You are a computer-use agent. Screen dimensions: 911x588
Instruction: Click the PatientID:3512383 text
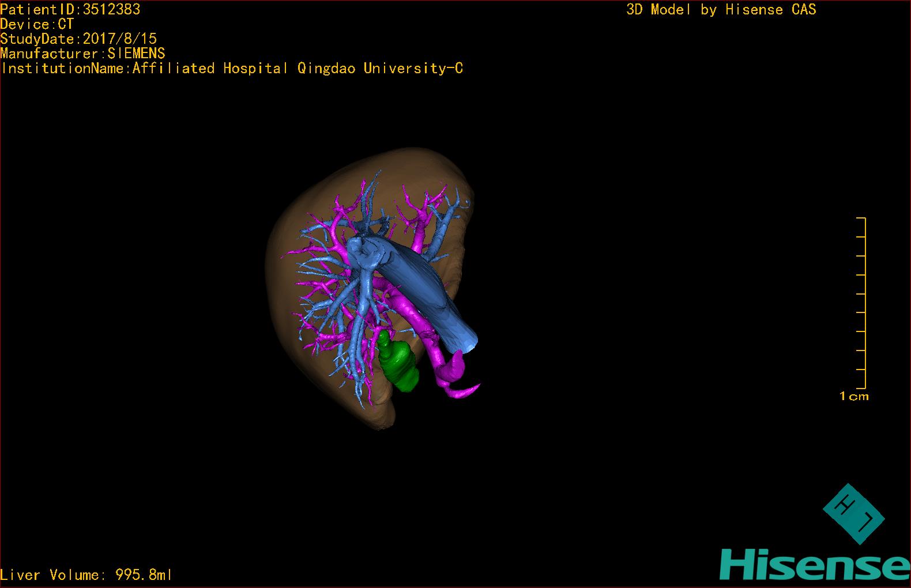point(70,9)
